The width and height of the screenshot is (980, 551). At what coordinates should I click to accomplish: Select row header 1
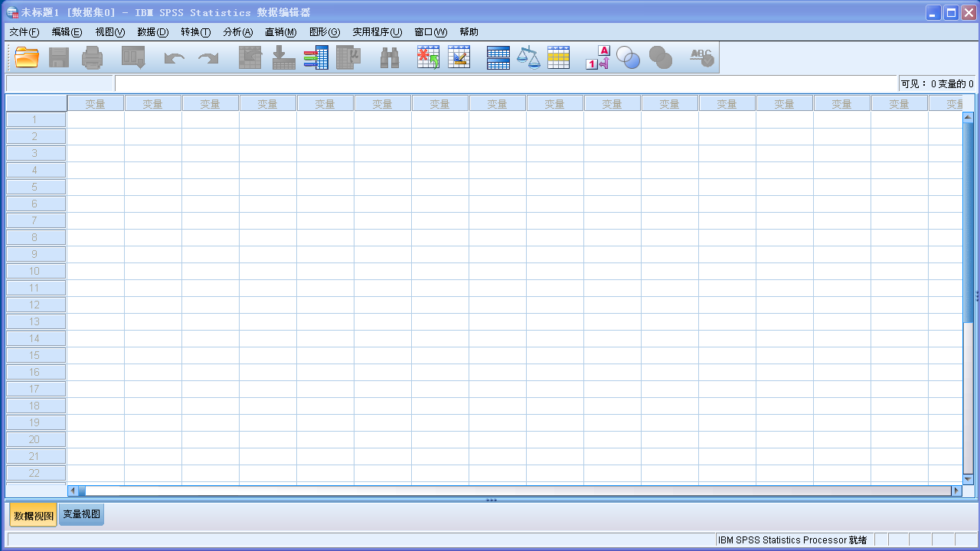pyautogui.click(x=36, y=119)
